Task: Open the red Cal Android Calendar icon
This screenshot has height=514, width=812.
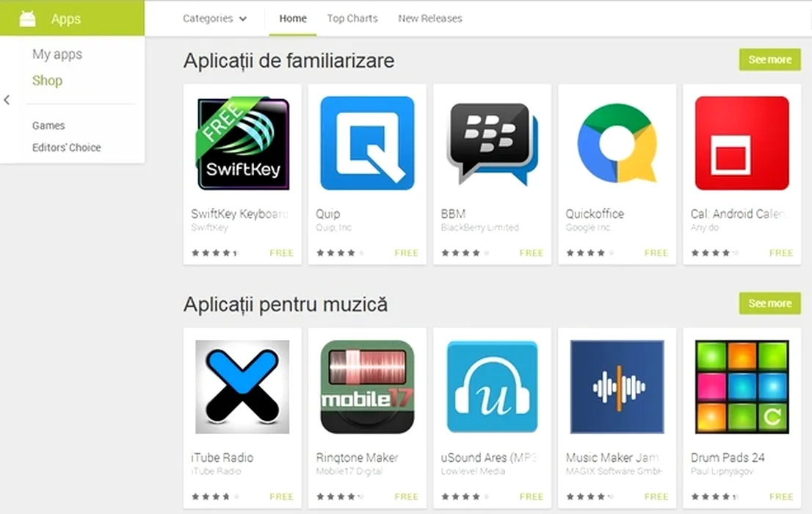Action: point(742,143)
